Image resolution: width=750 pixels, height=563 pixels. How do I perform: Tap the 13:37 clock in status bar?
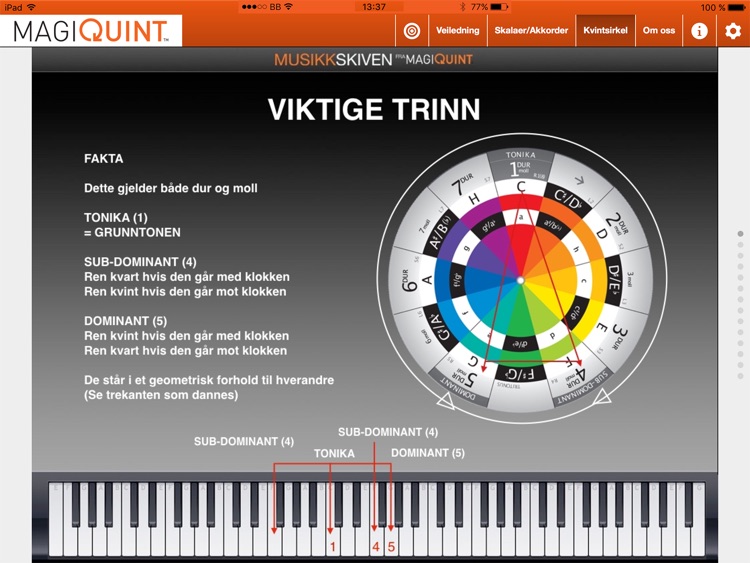[374, 7]
